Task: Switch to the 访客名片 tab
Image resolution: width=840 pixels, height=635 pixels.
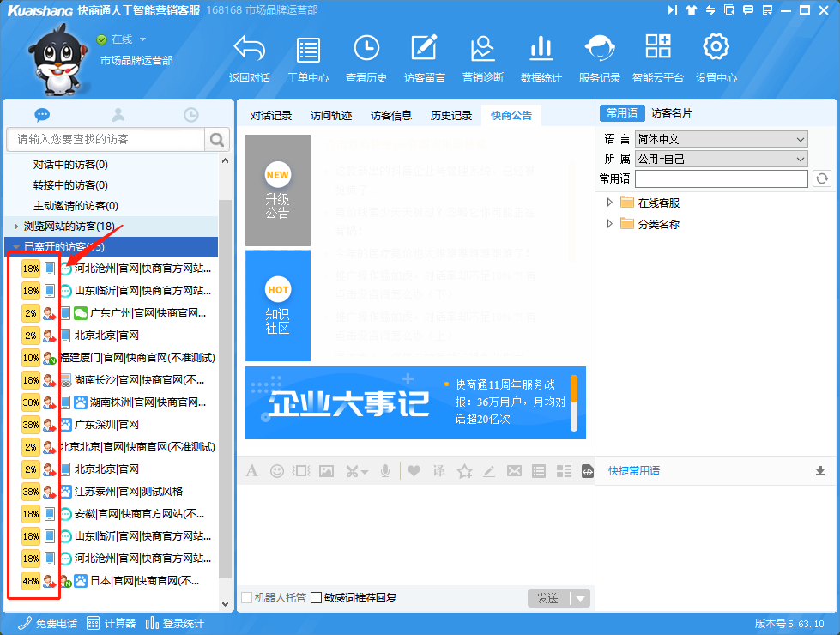Action: pyautogui.click(x=671, y=113)
